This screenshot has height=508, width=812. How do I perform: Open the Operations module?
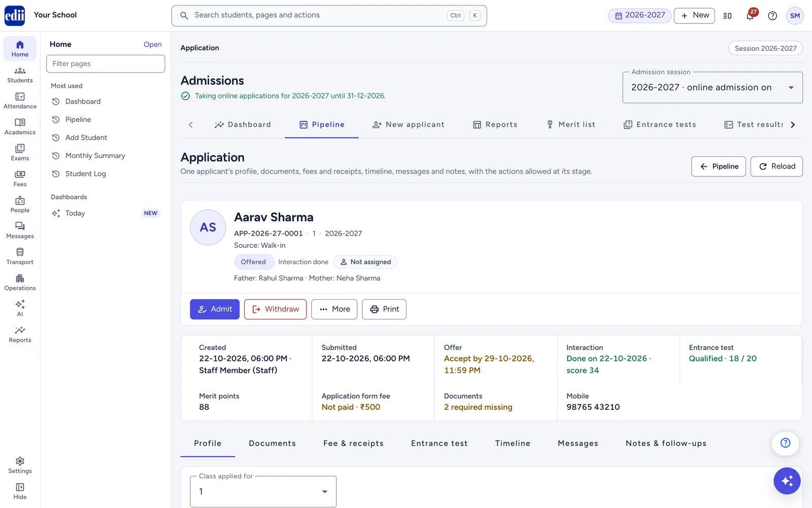[x=20, y=282]
